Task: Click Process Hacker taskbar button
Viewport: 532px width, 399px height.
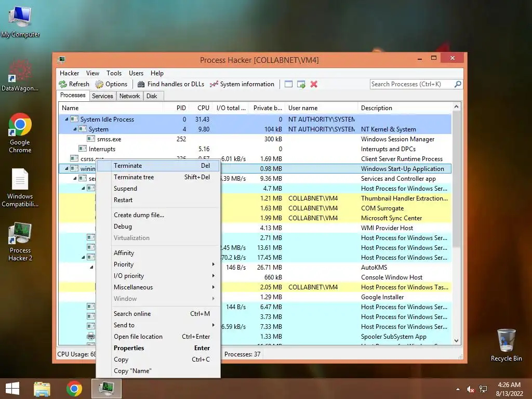Action: pyautogui.click(x=106, y=389)
